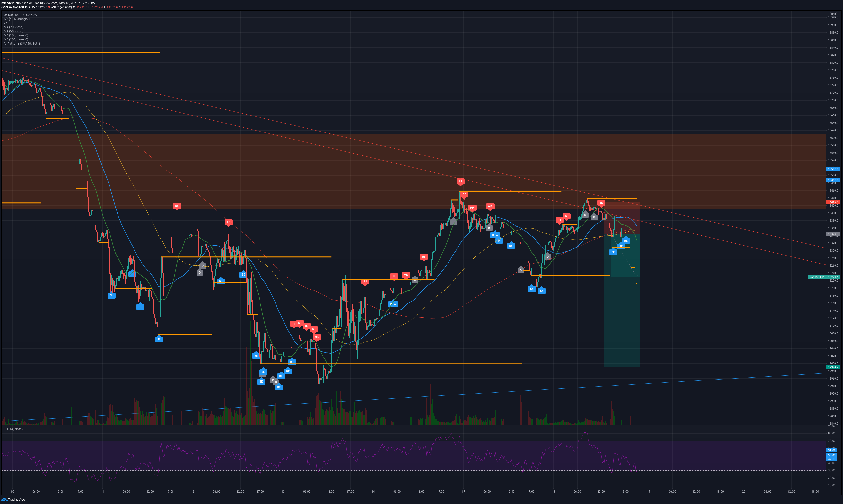Click the NAS100USD 13229.6 last price label
Image resolution: width=843 pixels, height=504 pixels.
(824, 277)
